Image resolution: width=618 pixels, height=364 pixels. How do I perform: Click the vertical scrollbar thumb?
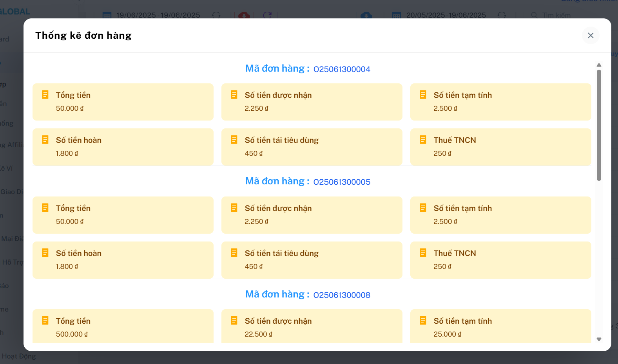coord(599,125)
